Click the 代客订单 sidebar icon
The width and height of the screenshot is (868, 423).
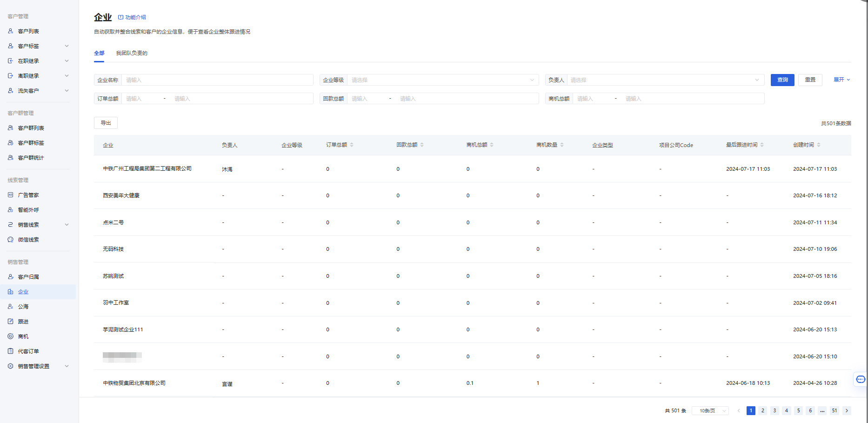[10, 351]
